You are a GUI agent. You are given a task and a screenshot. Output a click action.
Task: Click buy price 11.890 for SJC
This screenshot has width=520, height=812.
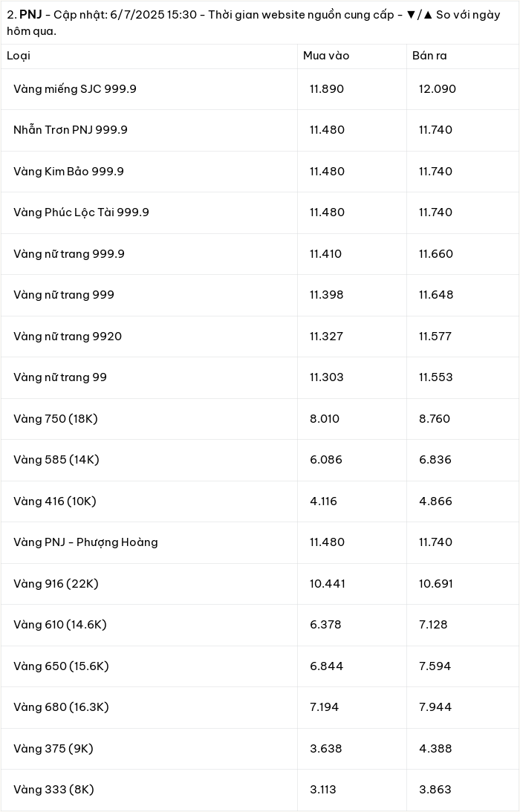pyautogui.click(x=327, y=89)
